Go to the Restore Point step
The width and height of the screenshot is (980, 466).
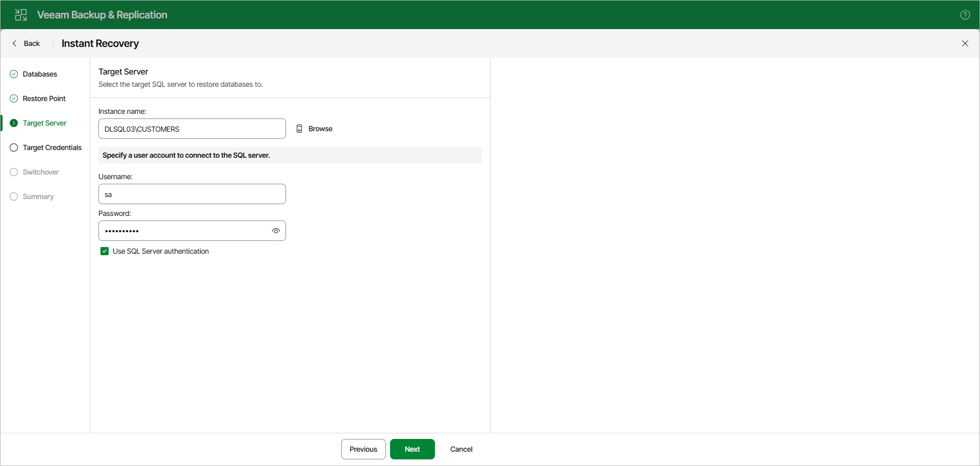coord(44,99)
